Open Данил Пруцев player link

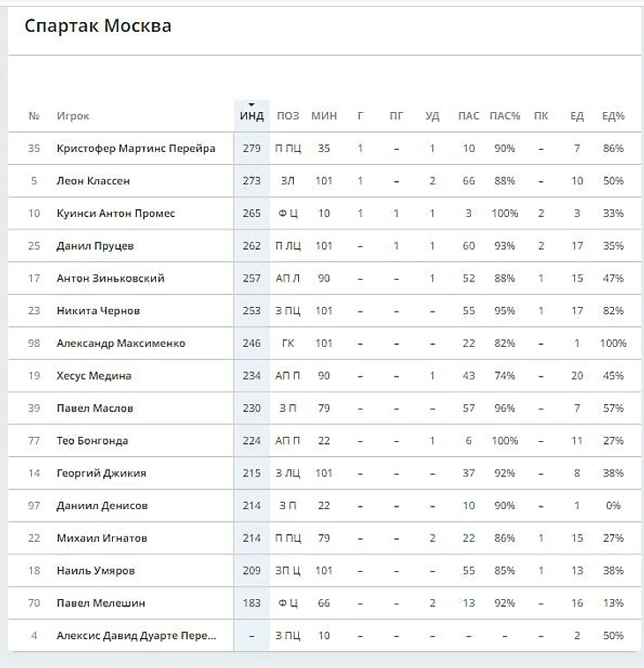coord(95,246)
